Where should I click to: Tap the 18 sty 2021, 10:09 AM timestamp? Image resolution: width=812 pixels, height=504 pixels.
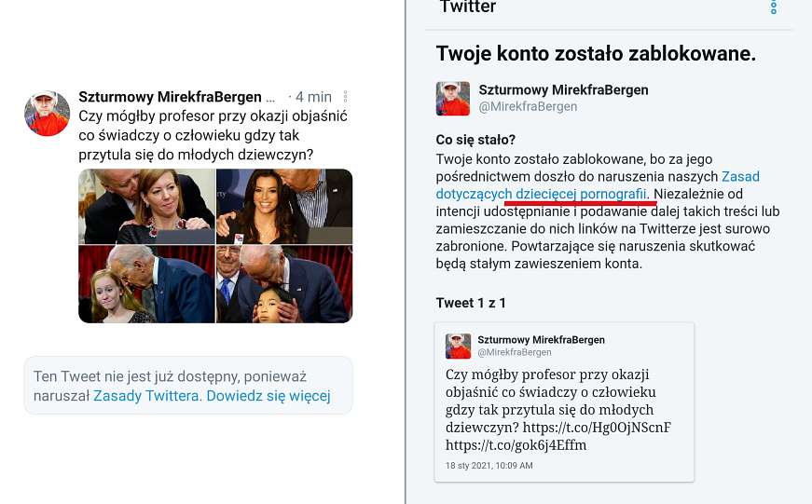click(489, 466)
